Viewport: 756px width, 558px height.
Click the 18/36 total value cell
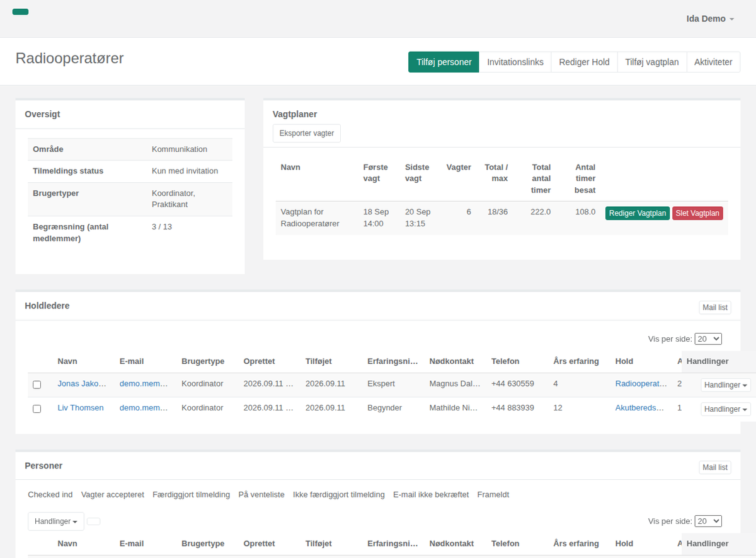(x=497, y=212)
